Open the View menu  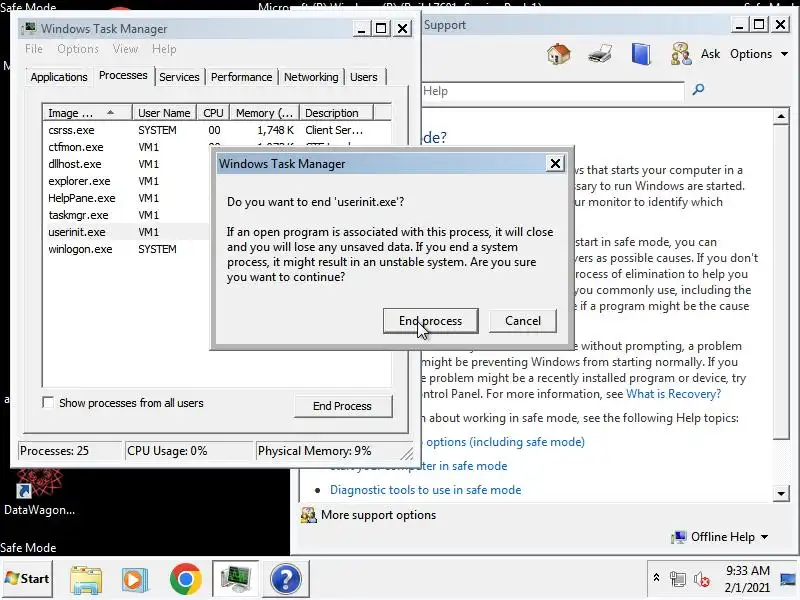(125, 49)
